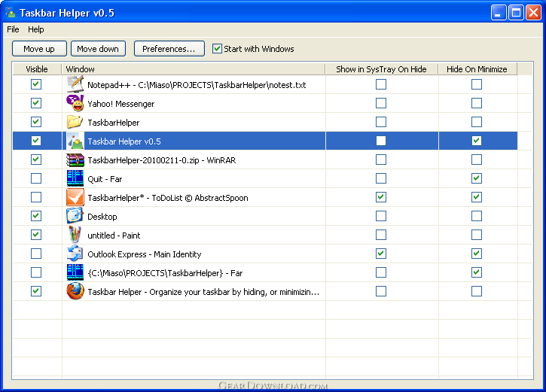Enable Visible for Quit - Far
Viewport: 546px width, 392px height.
(x=36, y=178)
